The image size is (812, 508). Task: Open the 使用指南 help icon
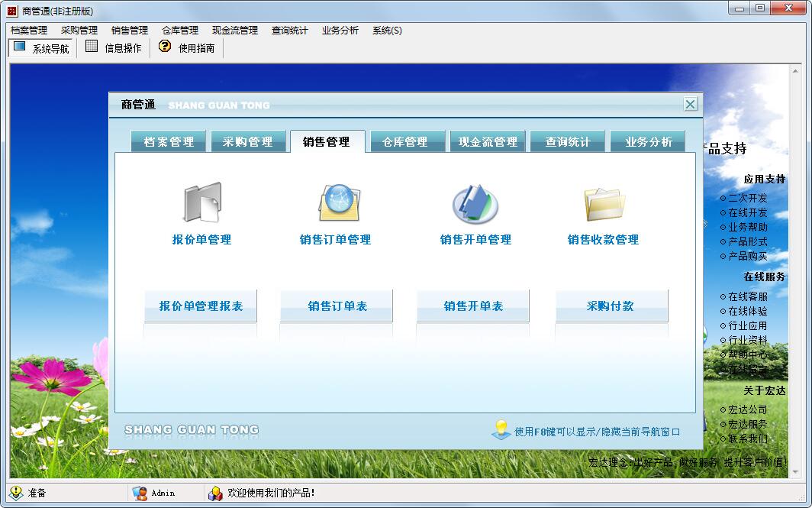point(165,47)
